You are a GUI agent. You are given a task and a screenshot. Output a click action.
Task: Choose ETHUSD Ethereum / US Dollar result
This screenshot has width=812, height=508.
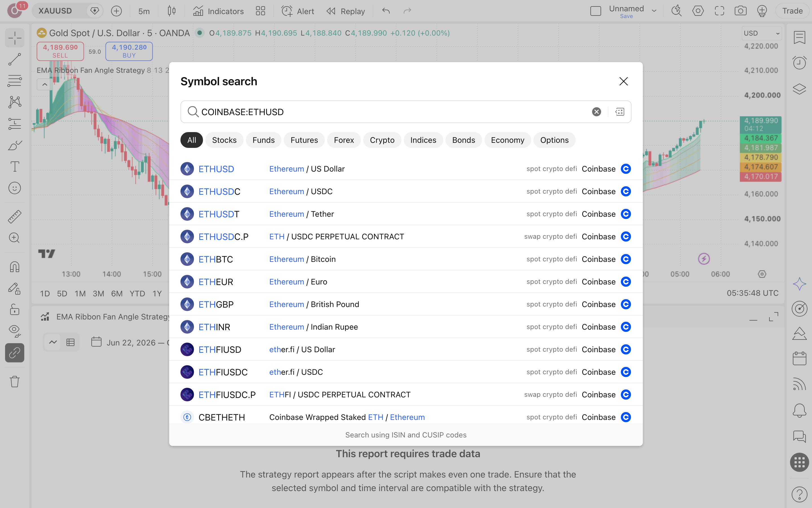point(406,169)
